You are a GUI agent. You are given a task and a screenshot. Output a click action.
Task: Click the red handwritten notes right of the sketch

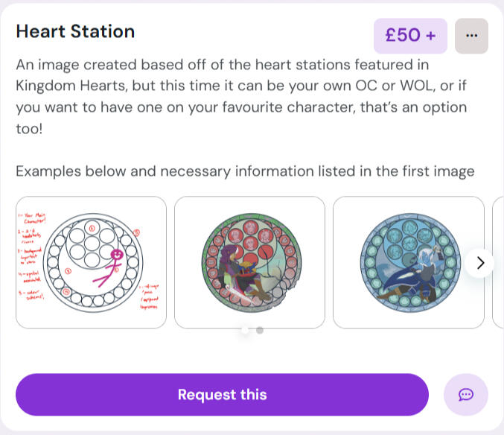tap(151, 294)
